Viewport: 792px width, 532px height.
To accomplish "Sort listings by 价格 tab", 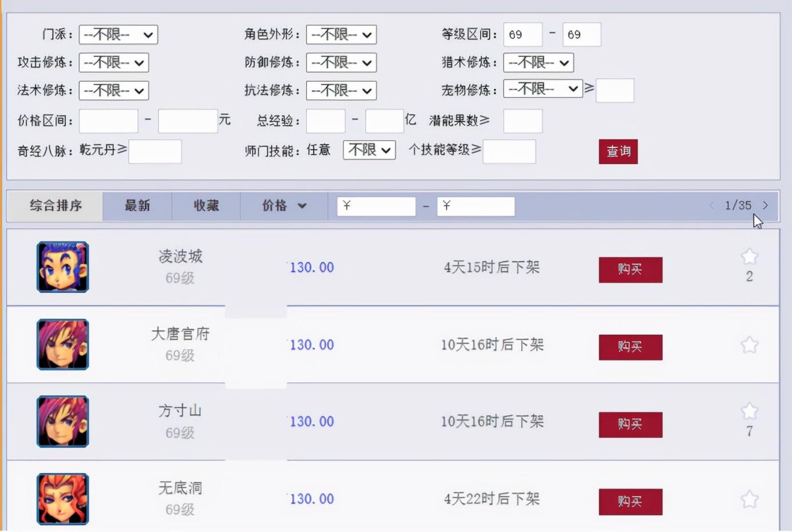I will pos(284,206).
